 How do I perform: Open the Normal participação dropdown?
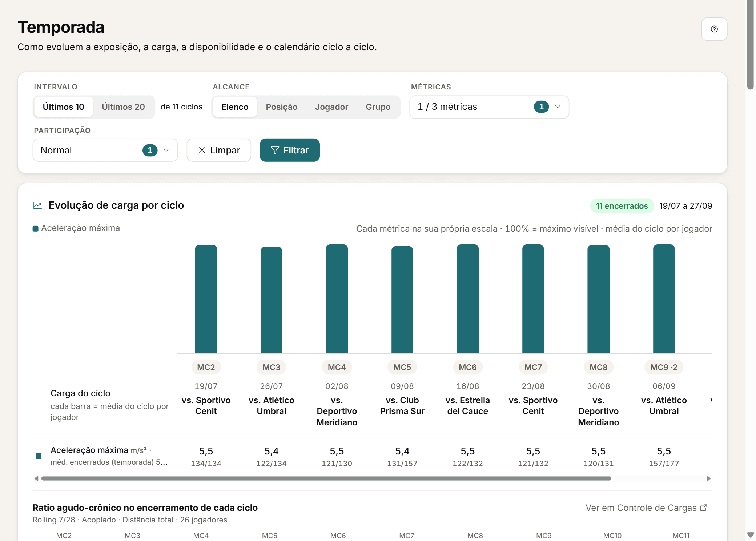pos(105,150)
